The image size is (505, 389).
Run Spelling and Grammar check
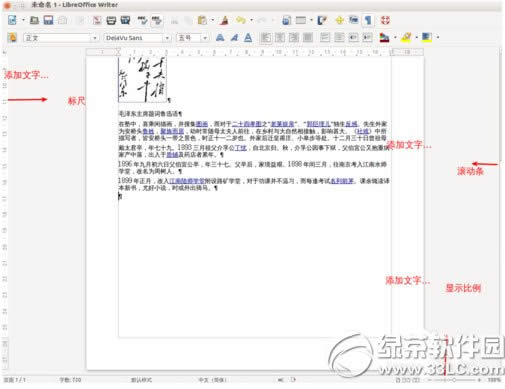click(x=142, y=20)
